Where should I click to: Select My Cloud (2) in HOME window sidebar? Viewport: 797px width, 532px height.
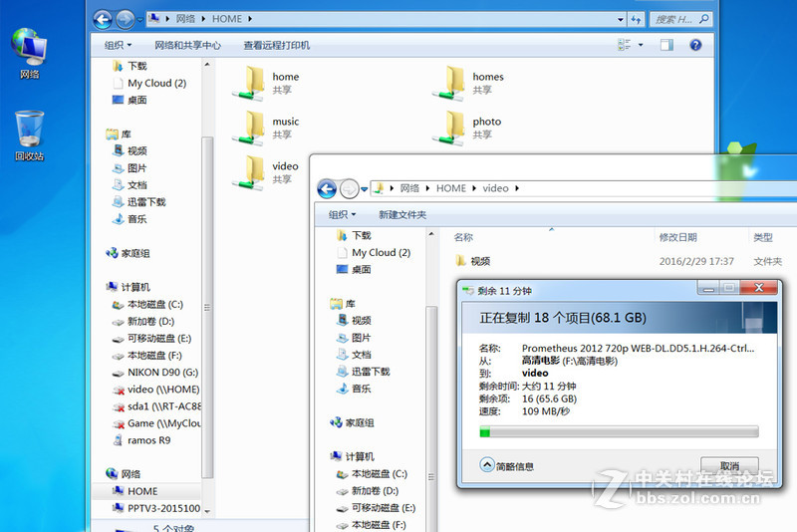(149, 83)
